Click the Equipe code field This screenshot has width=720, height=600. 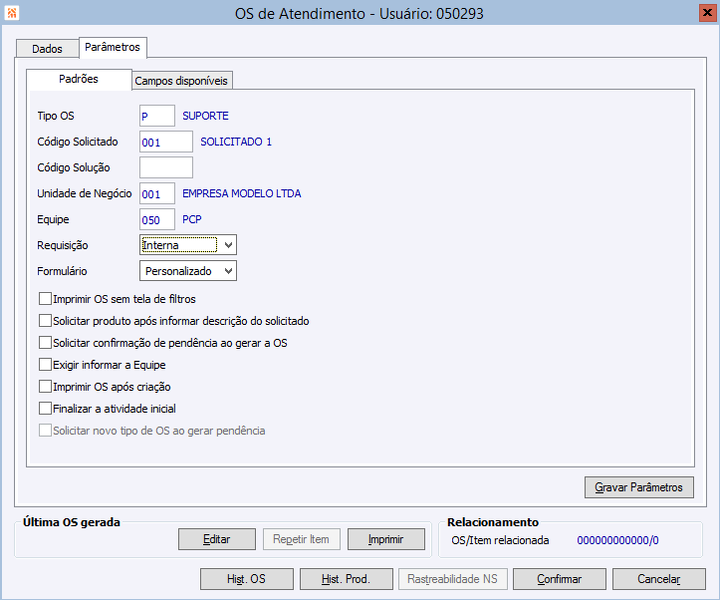pos(157,219)
